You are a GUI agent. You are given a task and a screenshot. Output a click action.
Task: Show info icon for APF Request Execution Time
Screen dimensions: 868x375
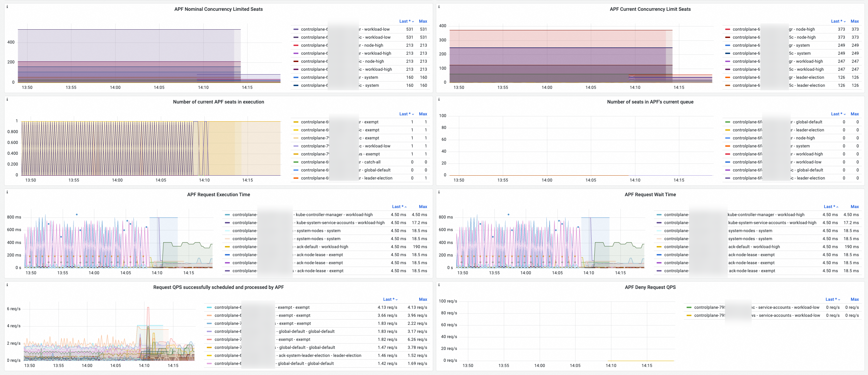[7, 192]
